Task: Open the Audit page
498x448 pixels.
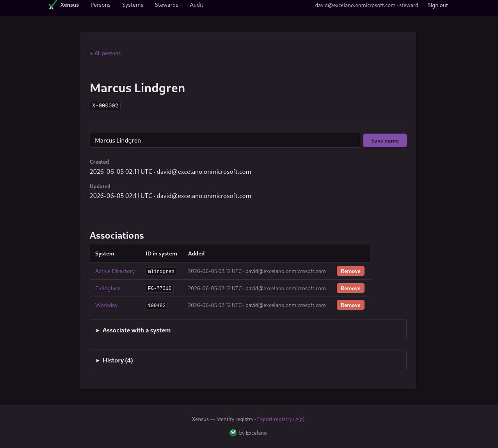Action: pyautogui.click(x=197, y=5)
